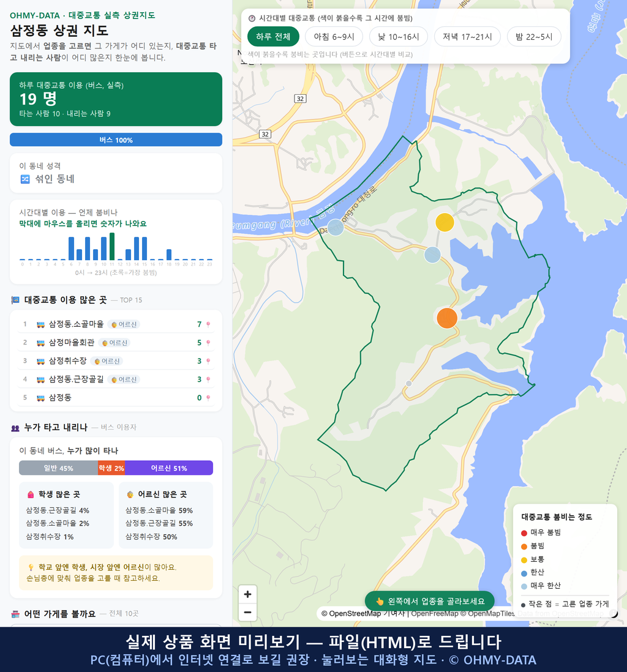Click the 버스 100% progress bar

pyautogui.click(x=116, y=140)
